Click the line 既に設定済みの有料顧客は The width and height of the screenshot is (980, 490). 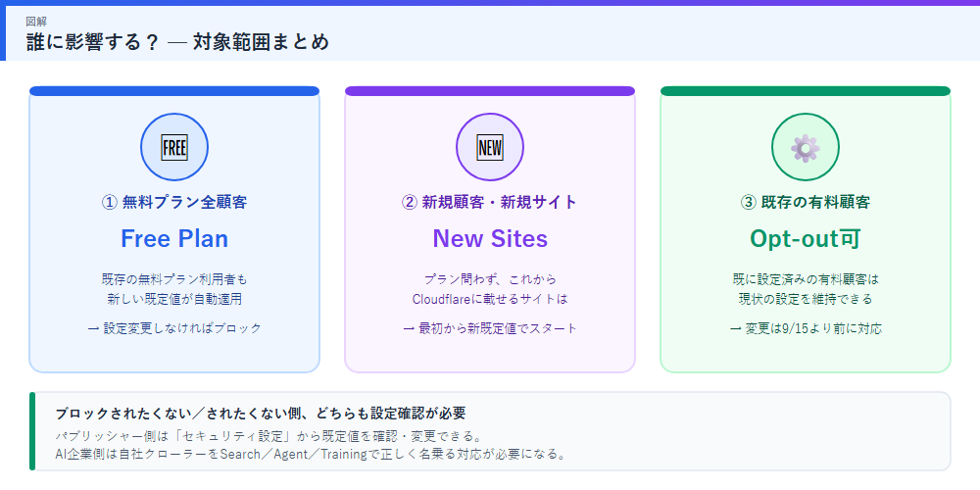click(x=805, y=278)
